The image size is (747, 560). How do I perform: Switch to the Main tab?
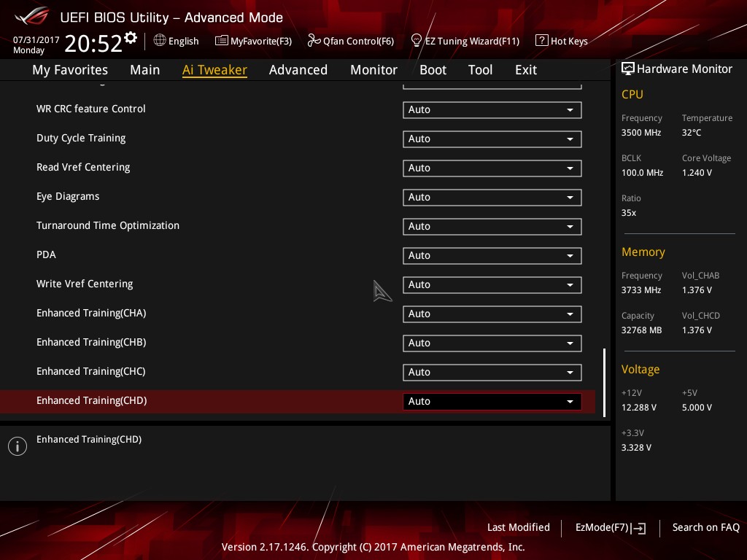coord(145,70)
